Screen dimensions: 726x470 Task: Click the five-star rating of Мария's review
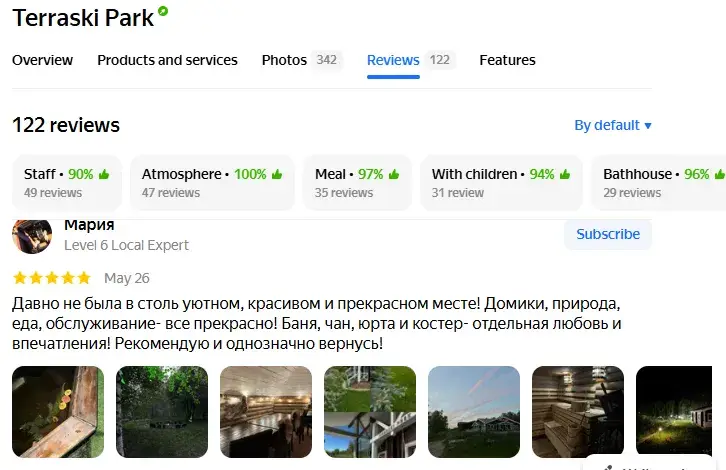52,278
